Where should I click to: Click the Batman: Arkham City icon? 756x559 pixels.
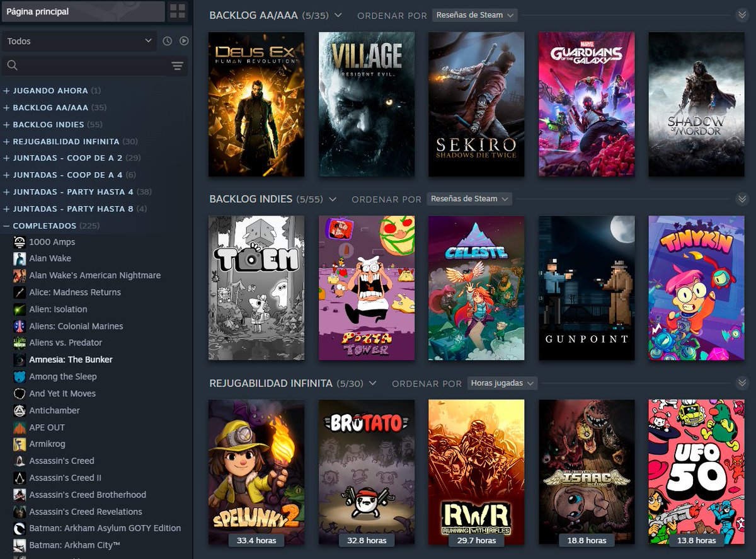(x=20, y=545)
